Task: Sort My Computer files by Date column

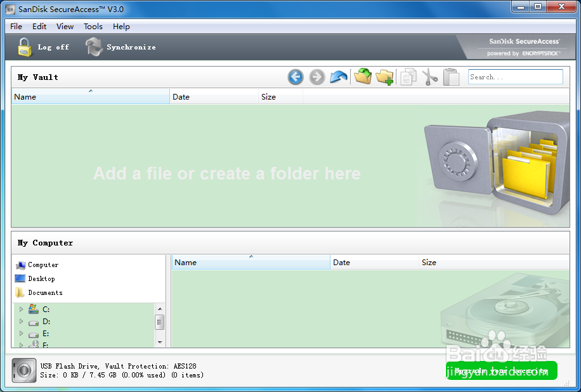Action: [374, 263]
